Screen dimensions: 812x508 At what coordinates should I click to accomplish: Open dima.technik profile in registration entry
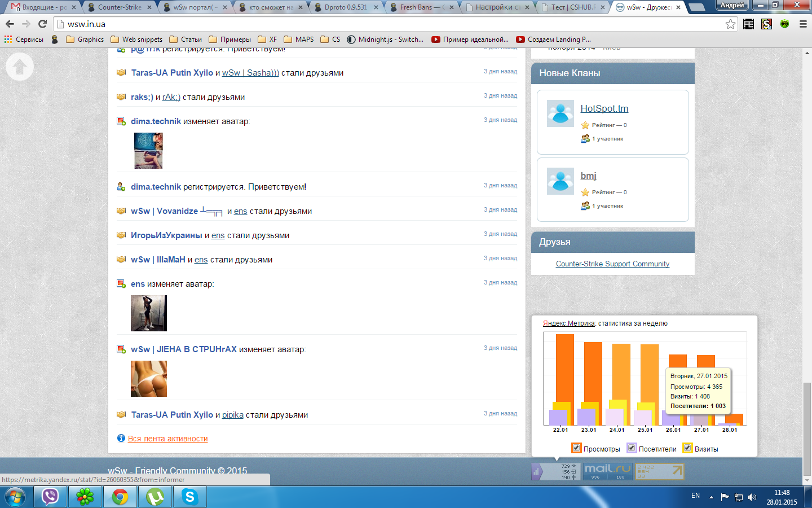(x=156, y=187)
